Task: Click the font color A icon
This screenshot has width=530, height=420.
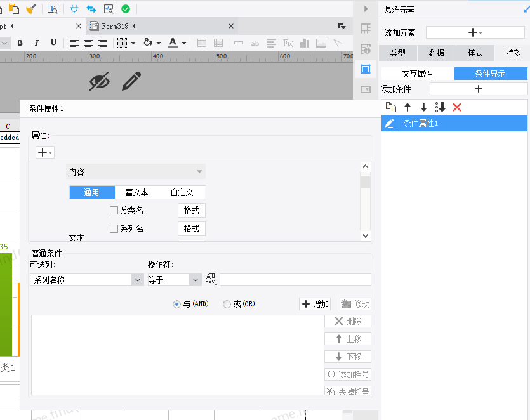Action: click(173, 43)
